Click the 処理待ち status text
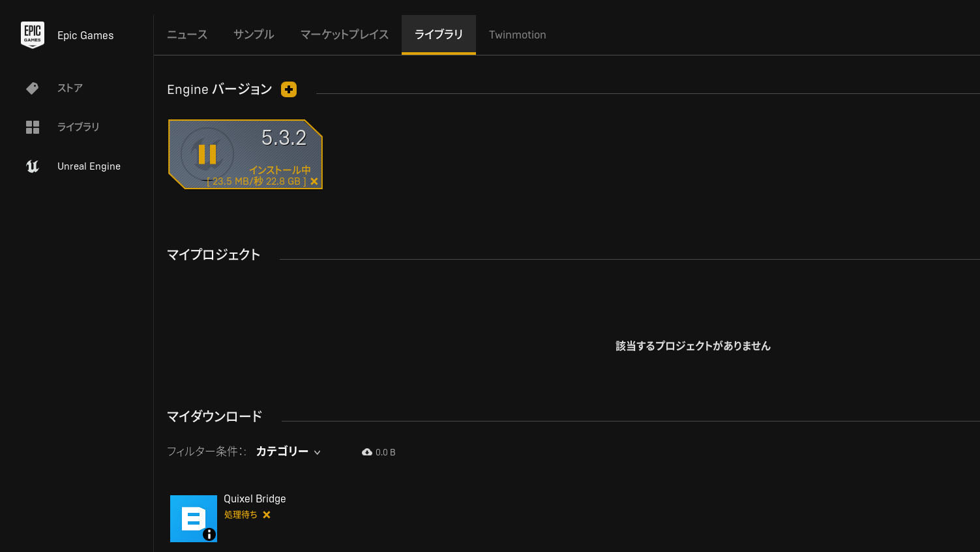 click(241, 515)
